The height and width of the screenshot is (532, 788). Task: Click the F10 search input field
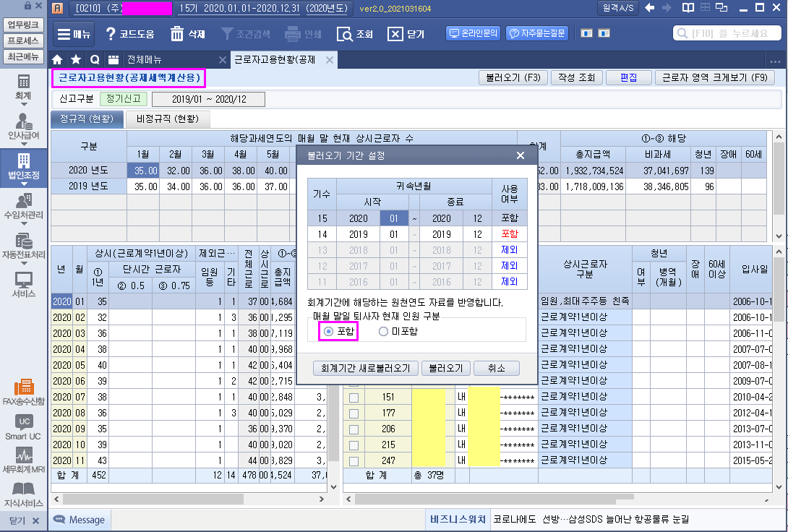pyautogui.click(x=725, y=34)
